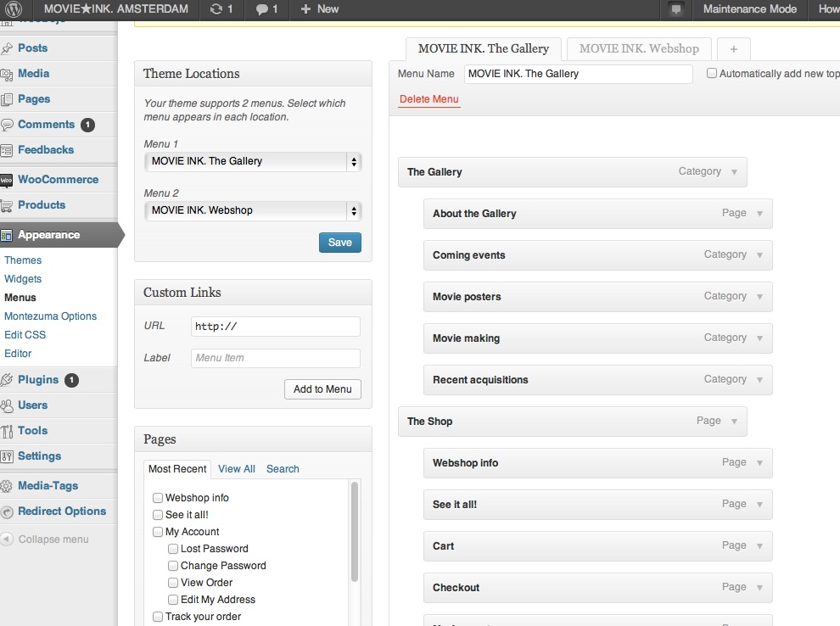Switch to MOVIE INK. Webshop tab
This screenshot has width=840, height=626.
click(639, 48)
